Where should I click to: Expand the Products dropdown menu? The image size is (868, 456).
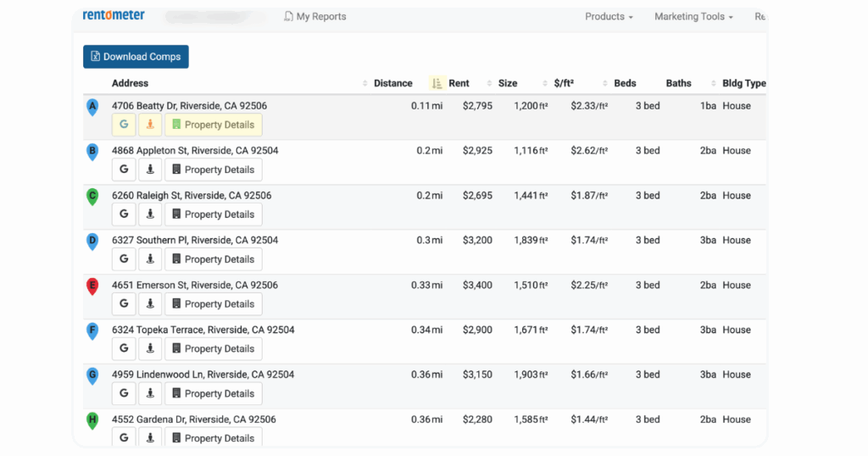pos(609,17)
